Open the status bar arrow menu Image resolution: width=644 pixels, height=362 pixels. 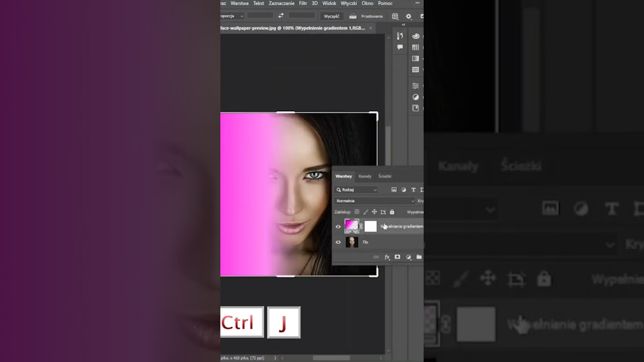click(x=275, y=358)
